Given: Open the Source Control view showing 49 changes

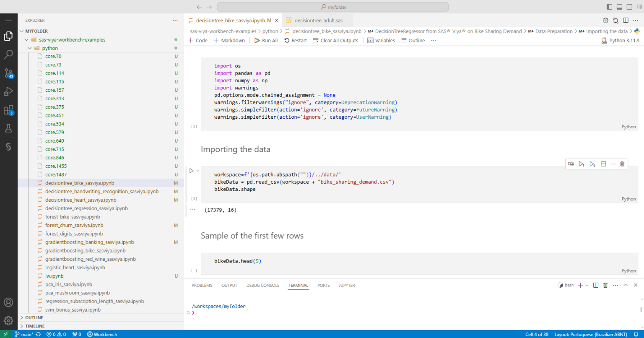Looking at the screenshot, I should point(8,73).
